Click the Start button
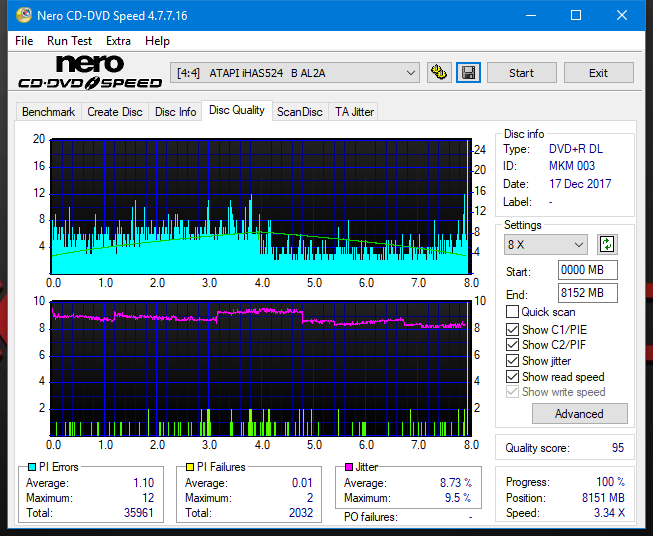 point(521,73)
